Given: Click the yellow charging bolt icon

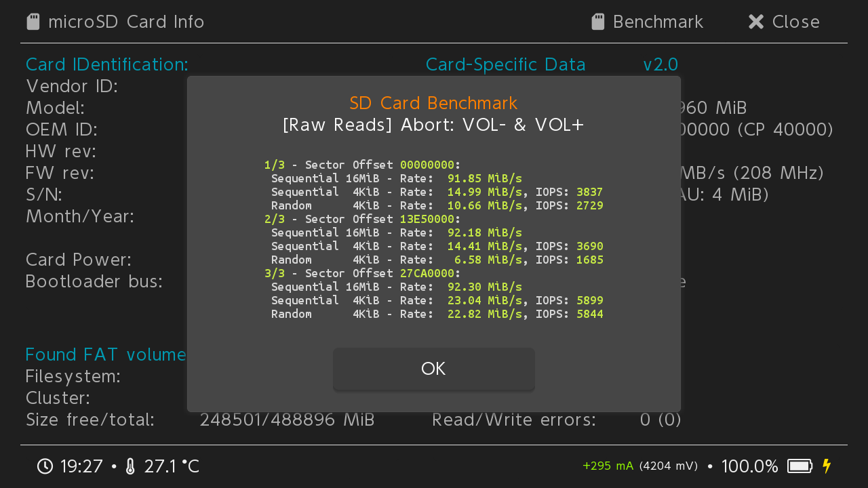Looking at the screenshot, I should click(826, 466).
